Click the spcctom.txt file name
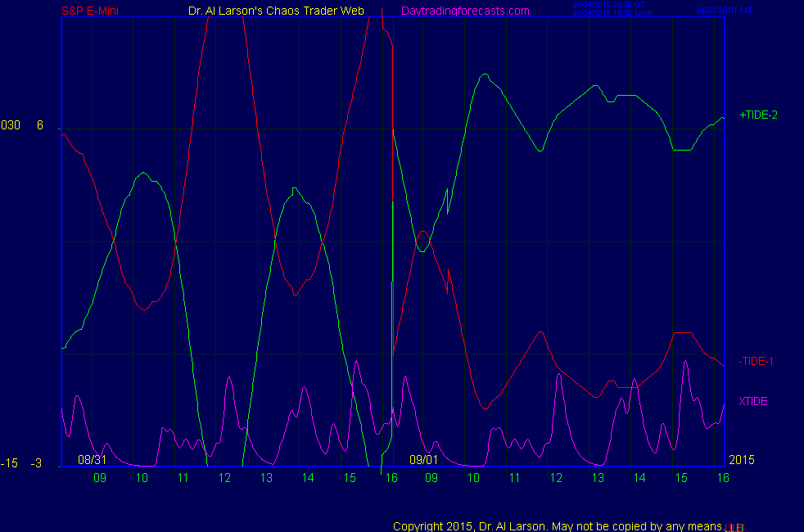 (x=724, y=10)
